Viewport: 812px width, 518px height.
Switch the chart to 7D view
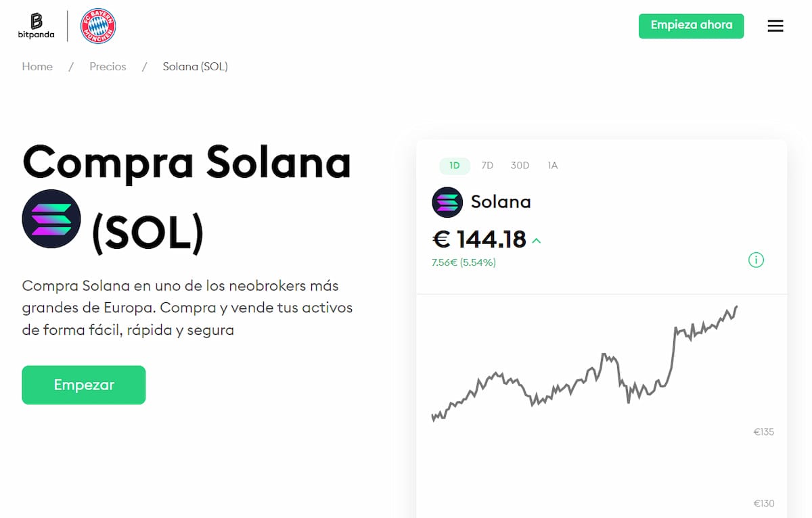pos(487,165)
